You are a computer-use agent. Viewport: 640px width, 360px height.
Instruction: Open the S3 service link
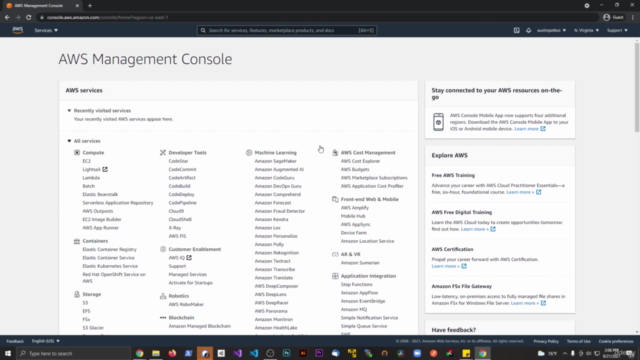point(85,302)
